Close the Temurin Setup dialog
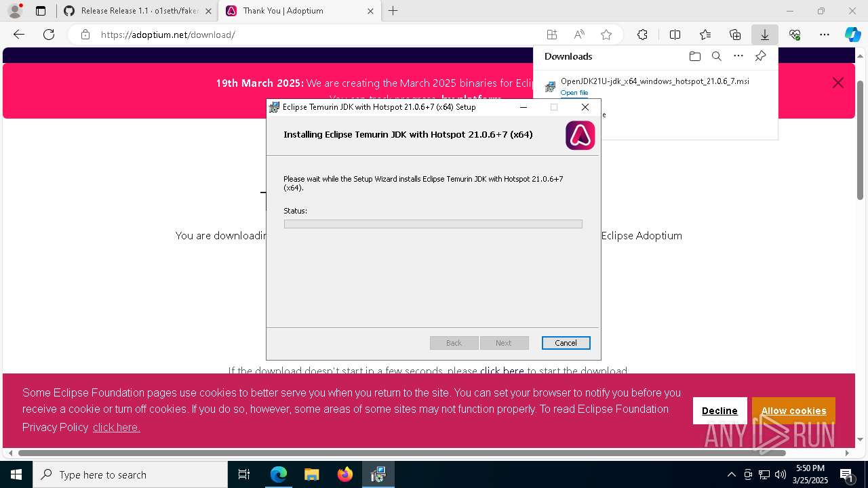 [585, 107]
